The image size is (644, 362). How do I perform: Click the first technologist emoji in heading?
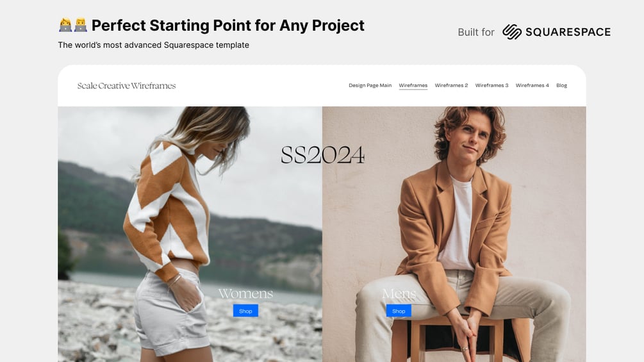click(x=65, y=25)
